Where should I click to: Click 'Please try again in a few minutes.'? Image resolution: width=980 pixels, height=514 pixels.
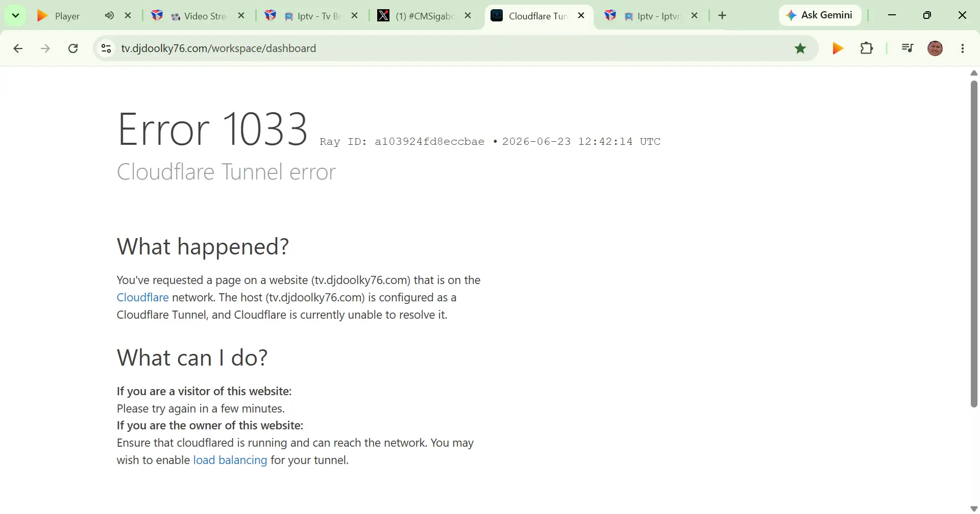point(201,408)
